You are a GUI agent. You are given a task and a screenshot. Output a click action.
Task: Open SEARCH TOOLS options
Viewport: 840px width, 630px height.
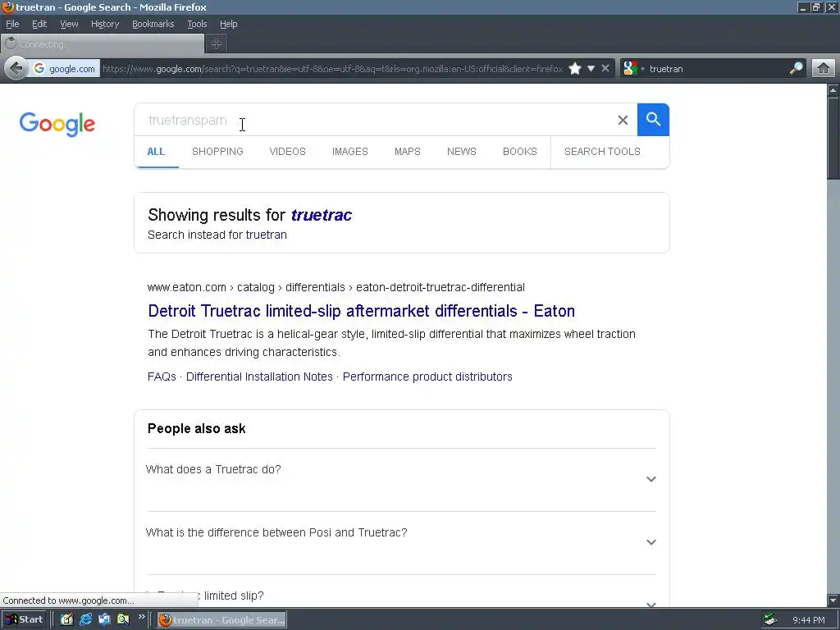602,152
